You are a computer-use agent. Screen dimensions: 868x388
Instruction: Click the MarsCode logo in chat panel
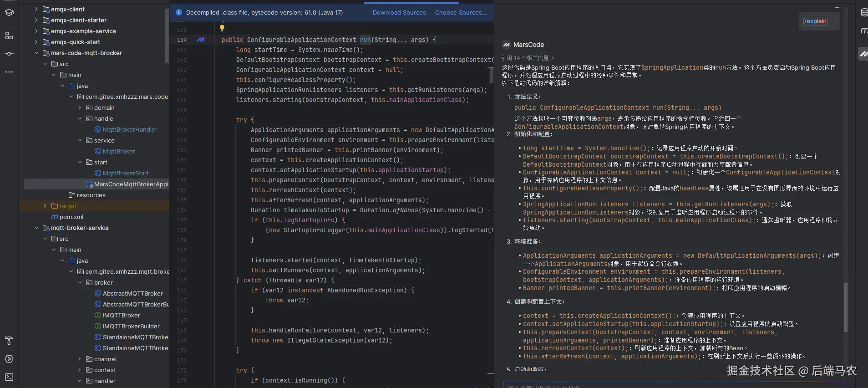click(x=506, y=45)
